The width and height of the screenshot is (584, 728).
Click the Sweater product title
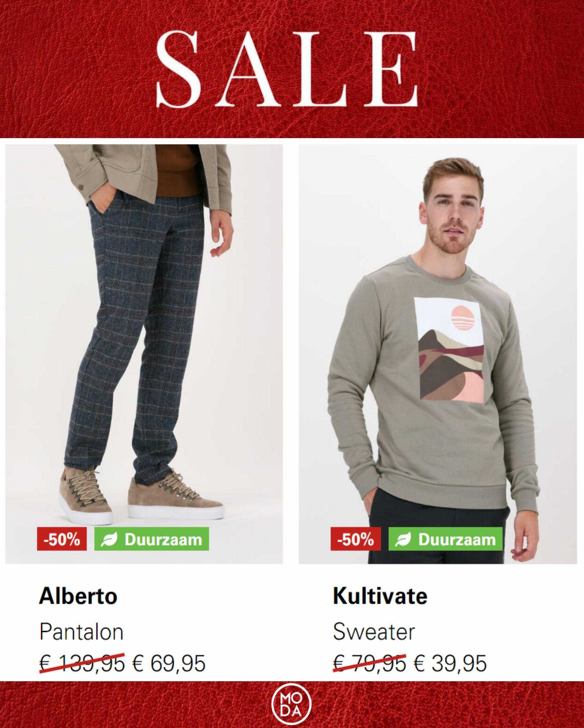(x=374, y=632)
